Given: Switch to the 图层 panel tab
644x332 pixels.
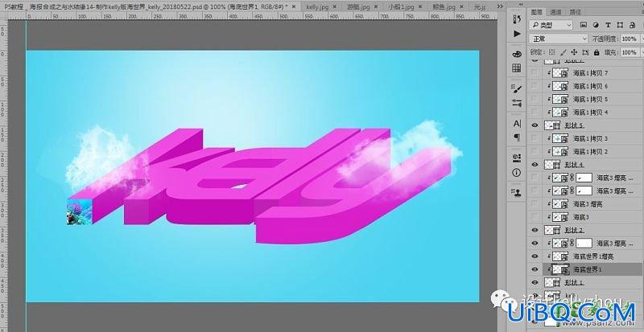Looking at the screenshot, I should click(537, 12).
